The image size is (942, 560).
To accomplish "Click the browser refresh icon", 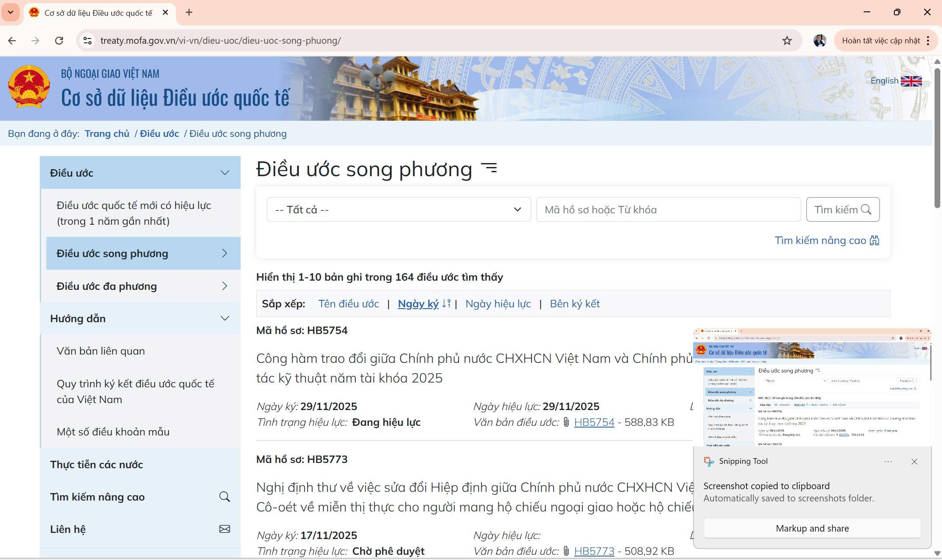I will pos(60,40).
